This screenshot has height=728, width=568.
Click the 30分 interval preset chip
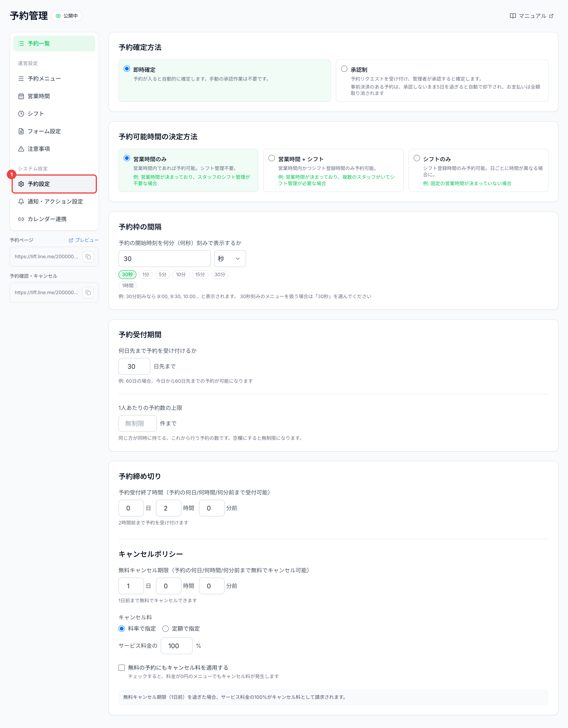coord(220,275)
